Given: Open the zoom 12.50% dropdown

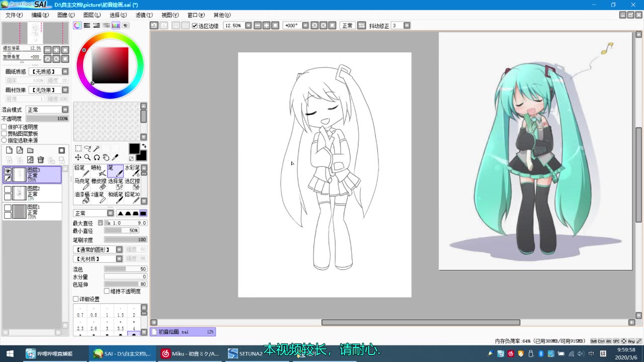Looking at the screenshot, I should click(x=248, y=26).
